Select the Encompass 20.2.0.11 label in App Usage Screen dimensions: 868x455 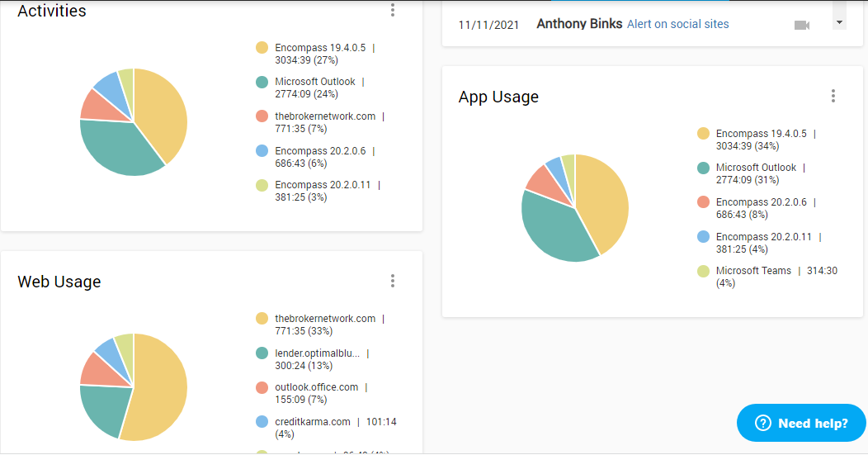[763, 237]
